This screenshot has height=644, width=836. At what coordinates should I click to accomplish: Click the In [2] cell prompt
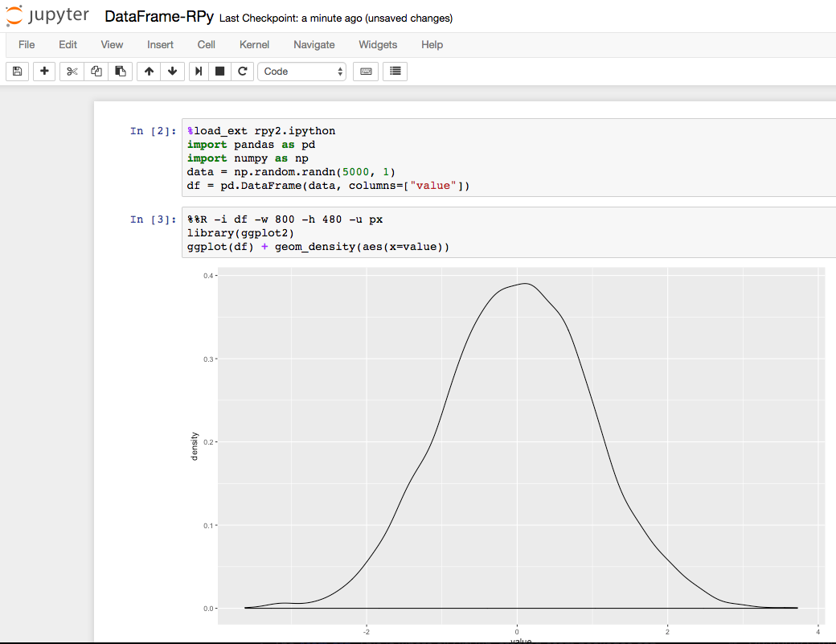pos(153,131)
